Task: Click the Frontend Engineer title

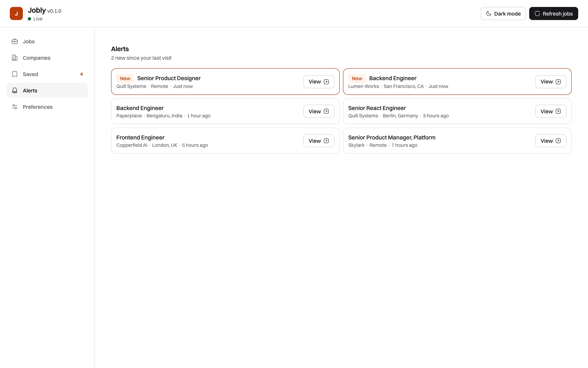Action: (140, 138)
